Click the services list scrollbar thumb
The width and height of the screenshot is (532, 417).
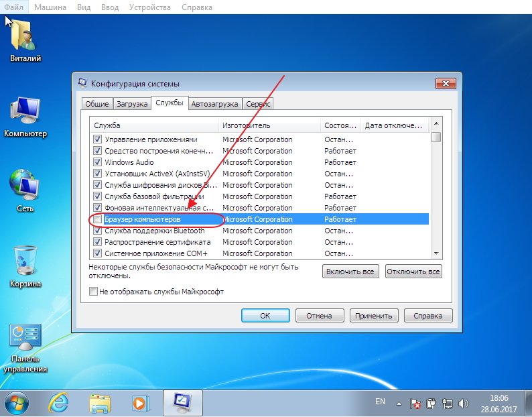click(x=436, y=137)
